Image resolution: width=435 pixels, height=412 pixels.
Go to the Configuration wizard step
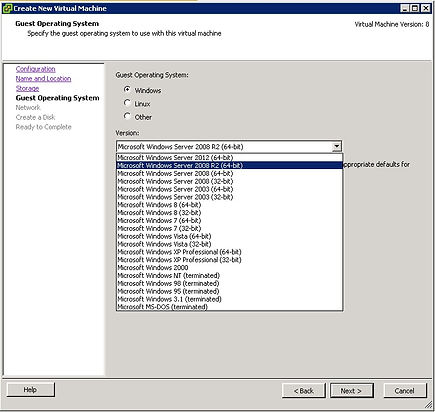pos(36,69)
